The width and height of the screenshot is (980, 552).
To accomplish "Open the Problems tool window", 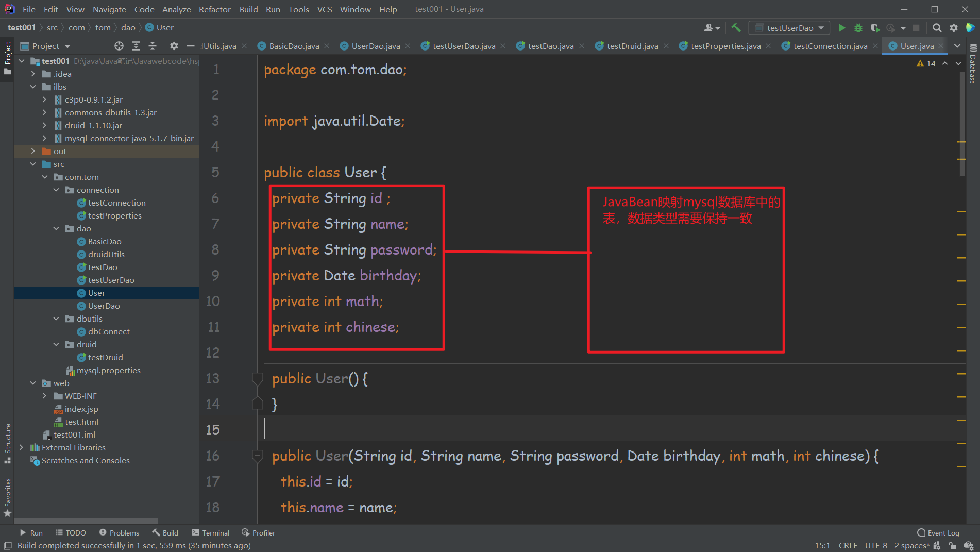I will [x=119, y=532].
